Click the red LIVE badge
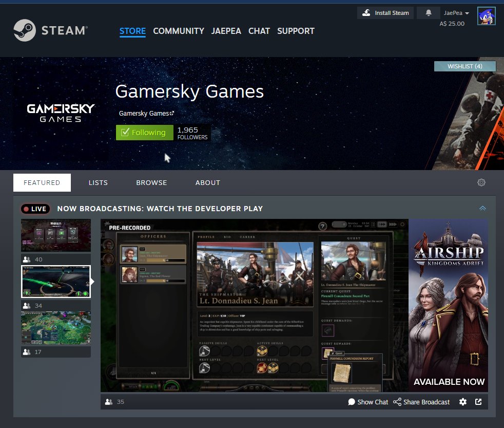504x428 pixels. pos(35,209)
